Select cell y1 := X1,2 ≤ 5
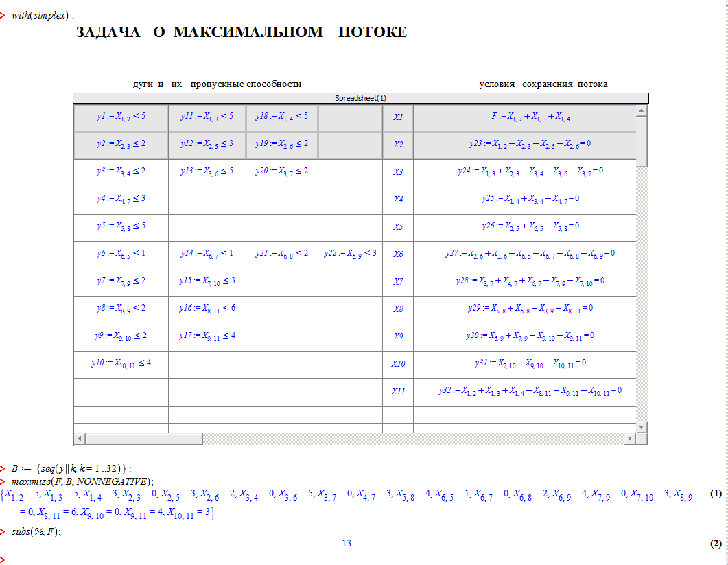The width and height of the screenshot is (728, 565). (x=121, y=119)
